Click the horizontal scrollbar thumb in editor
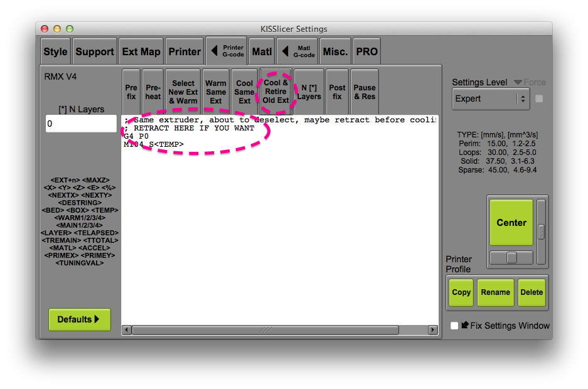Image resolution: width=588 pixels, height=389 pixels. click(265, 330)
